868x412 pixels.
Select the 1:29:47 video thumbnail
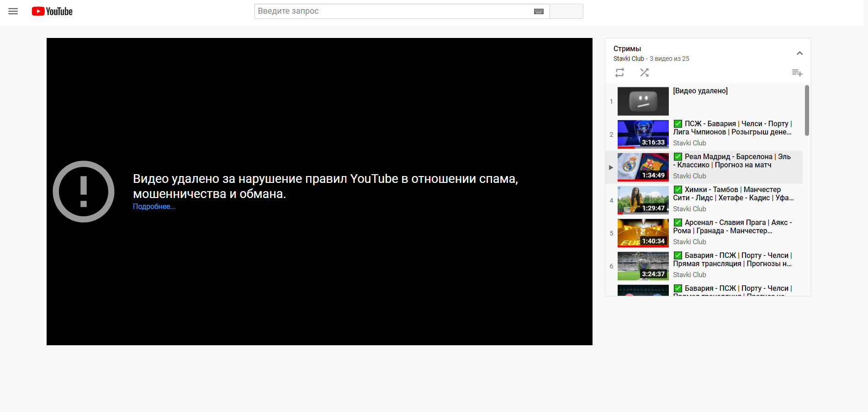coord(643,200)
